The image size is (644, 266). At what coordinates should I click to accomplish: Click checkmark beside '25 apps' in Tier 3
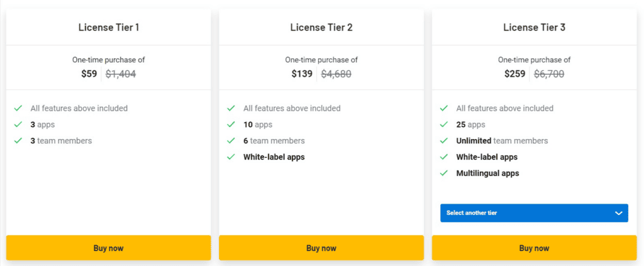tap(444, 125)
